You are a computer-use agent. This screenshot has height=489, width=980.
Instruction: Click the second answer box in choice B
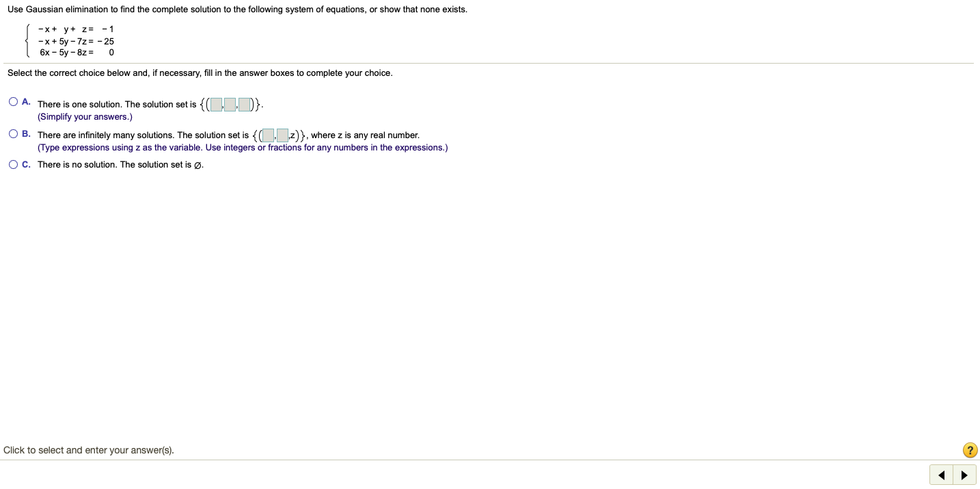coord(282,135)
